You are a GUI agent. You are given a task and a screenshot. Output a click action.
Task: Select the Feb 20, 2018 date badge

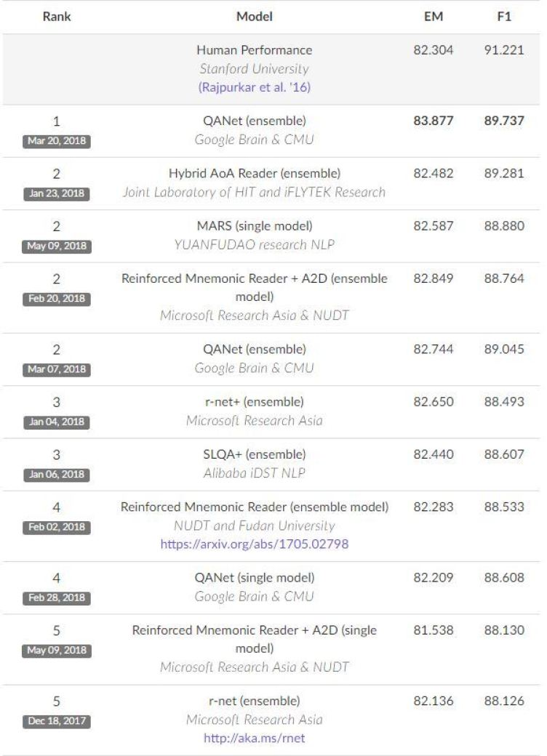pos(57,299)
